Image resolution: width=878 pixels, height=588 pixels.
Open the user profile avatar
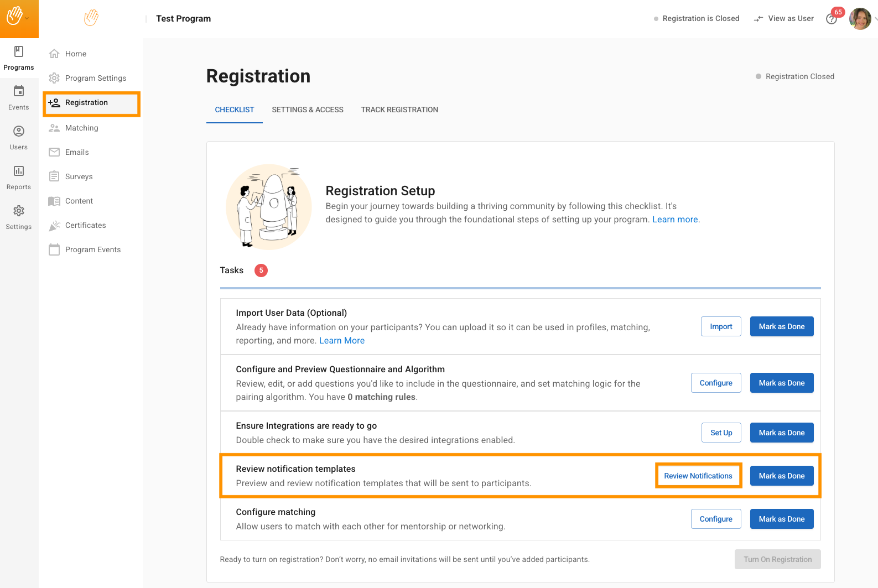[860, 19]
